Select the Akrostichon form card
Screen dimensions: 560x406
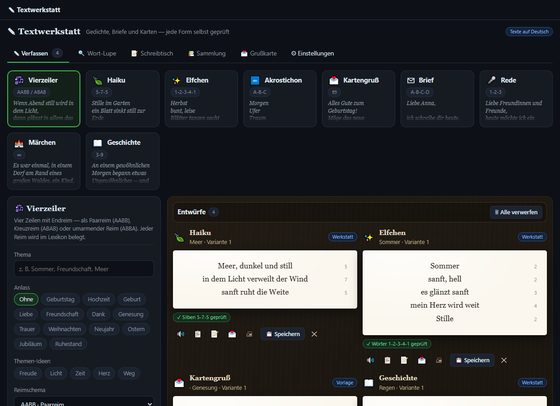coord(280,99)
